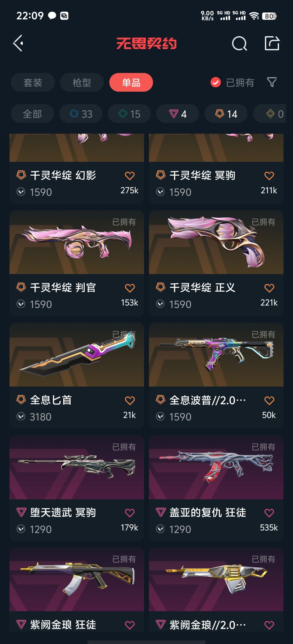The height and width of the screenshot is (644, 293).
Task: Select the pink tier 4 filter
Action: point(177,114)
